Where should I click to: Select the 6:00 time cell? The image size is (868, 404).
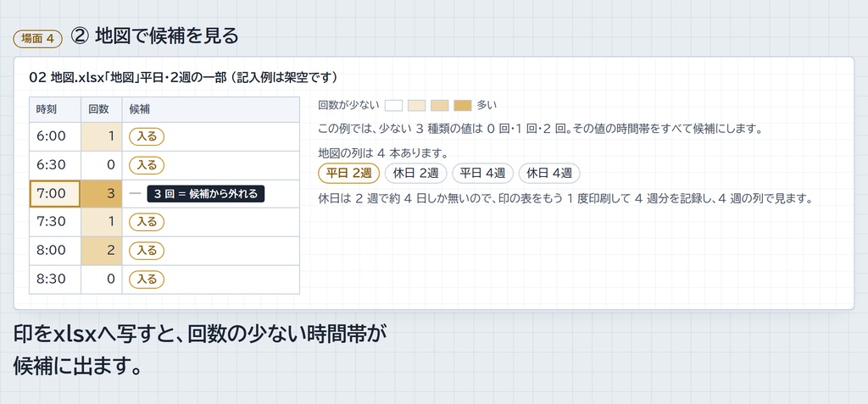coord(55,136)
